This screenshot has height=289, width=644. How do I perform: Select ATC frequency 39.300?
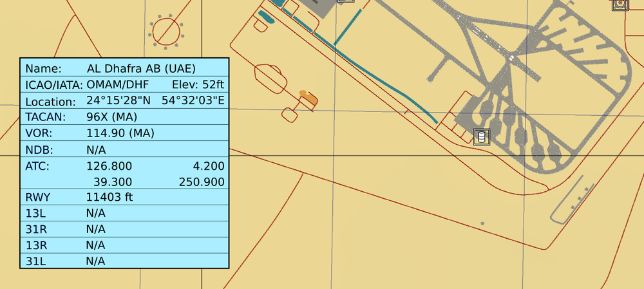[113, 182]
